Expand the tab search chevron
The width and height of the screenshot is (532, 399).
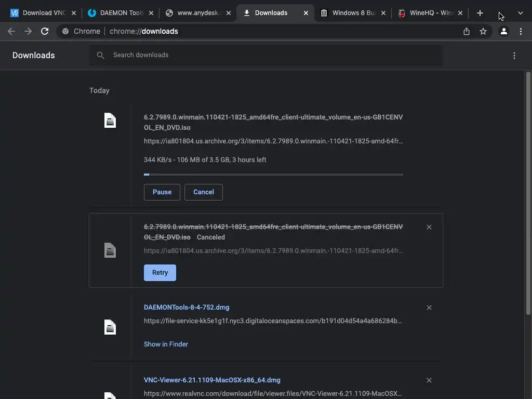pos(521,13)
